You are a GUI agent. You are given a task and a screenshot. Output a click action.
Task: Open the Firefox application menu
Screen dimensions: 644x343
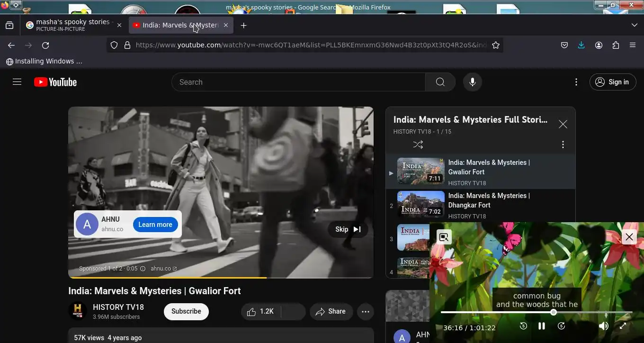click(x=633, y=45)
